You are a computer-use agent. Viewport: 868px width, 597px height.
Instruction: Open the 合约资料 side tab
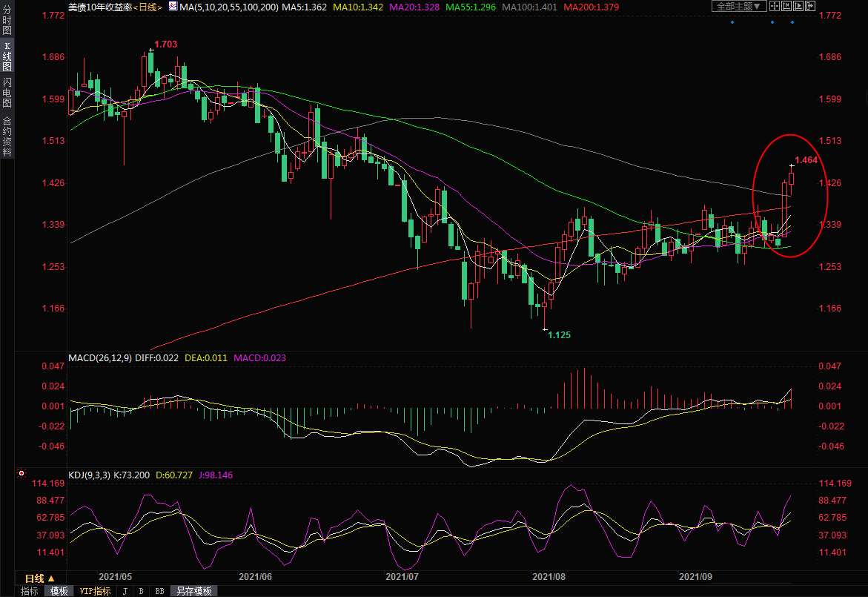point(7,136)
